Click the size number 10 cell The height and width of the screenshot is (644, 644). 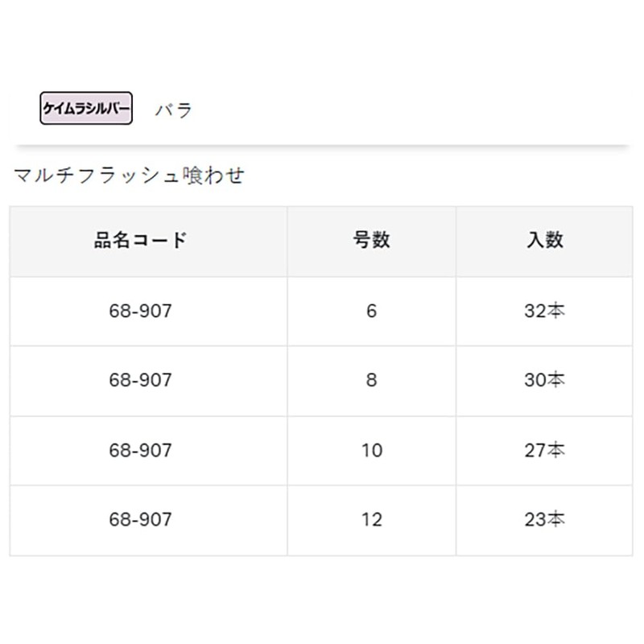(371, 450)
